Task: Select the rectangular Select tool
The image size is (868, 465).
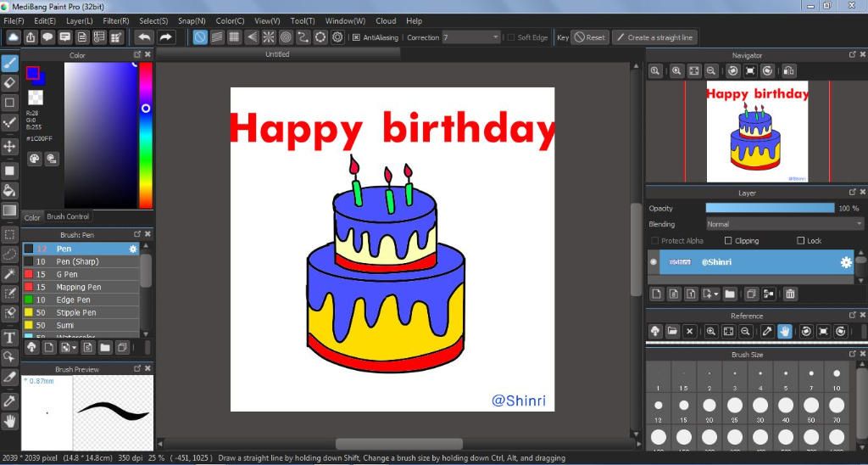Action: coord(9,234)
